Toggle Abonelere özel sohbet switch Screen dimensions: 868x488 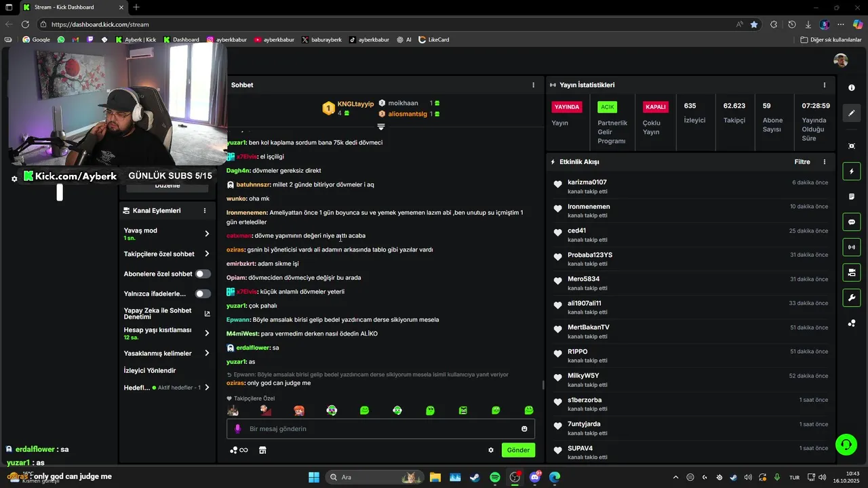203,274
